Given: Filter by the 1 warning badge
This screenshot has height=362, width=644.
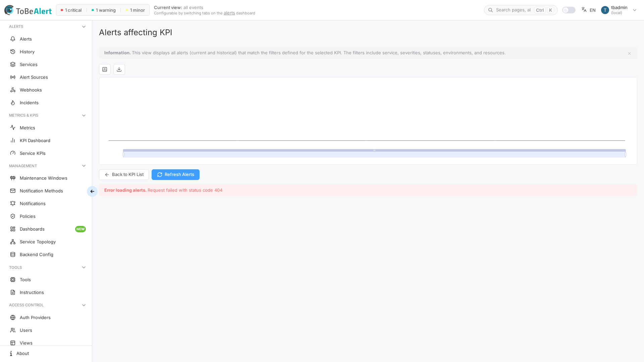Looking at the screenshot, I should tap(104, 10).
